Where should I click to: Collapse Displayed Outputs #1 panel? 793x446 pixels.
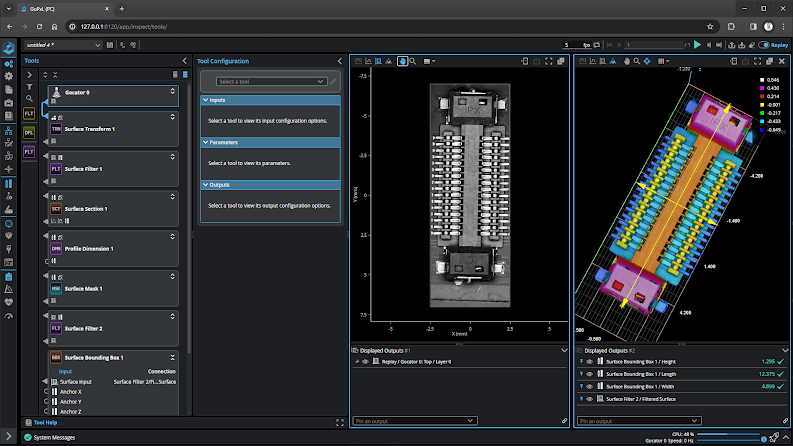[564, 350]
